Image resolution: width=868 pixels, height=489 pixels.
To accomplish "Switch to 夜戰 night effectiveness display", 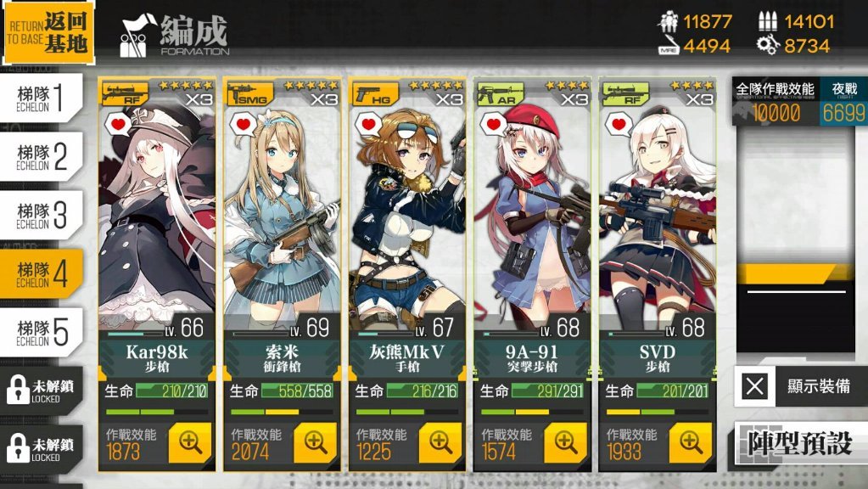I will [843, 101].
